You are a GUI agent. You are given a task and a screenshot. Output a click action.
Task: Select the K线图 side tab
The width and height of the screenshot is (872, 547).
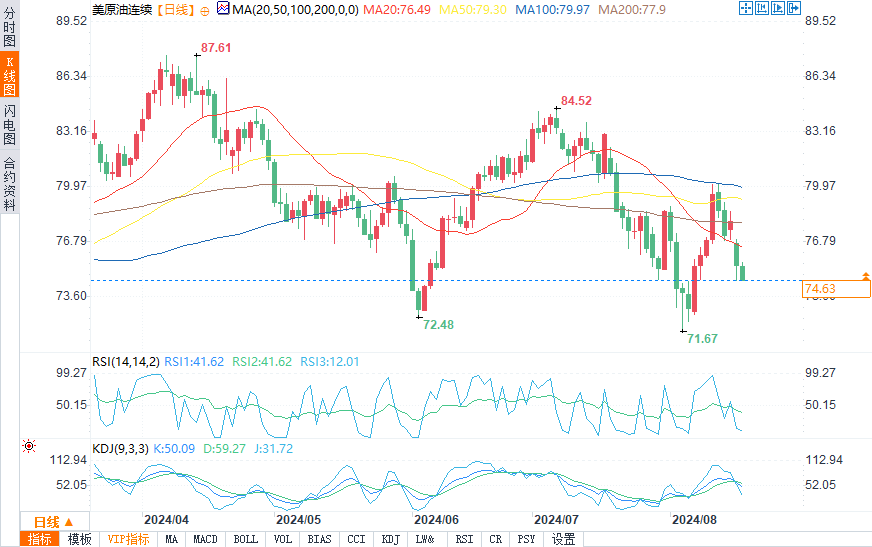[x=9, y=75]
